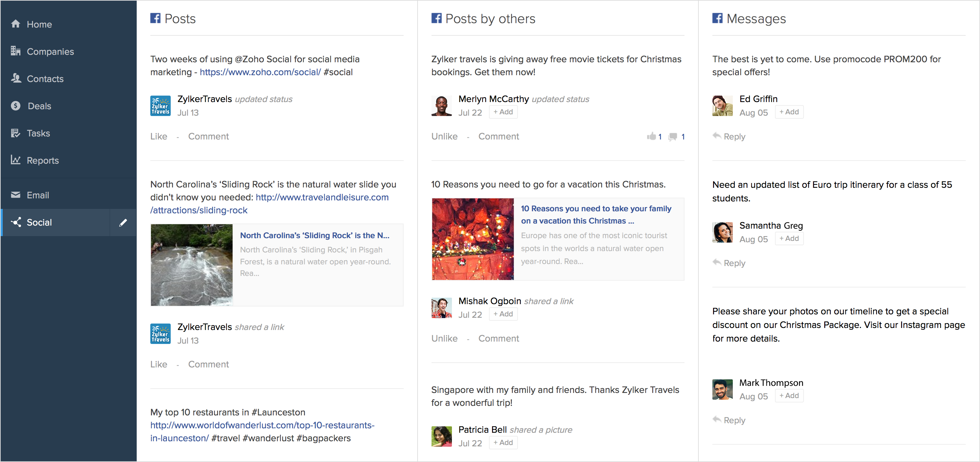980x462 pixels.
Task: Go to Home in the sidebar
Action: point(68,24)
